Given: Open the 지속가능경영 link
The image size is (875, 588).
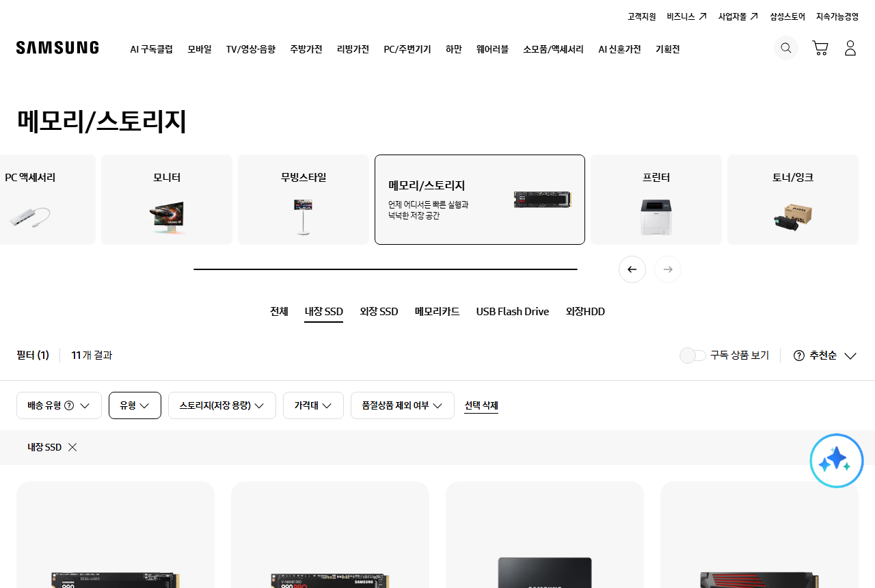Looking at the screenshot, I should point(837,16).
